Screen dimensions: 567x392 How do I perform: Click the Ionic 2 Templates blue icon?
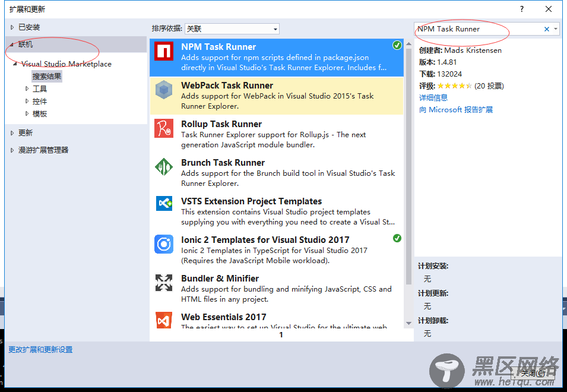[x=164, y=244]
